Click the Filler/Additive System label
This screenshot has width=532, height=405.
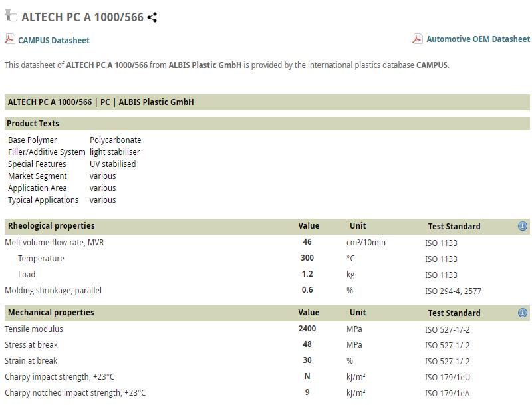(x=47, y=152)
